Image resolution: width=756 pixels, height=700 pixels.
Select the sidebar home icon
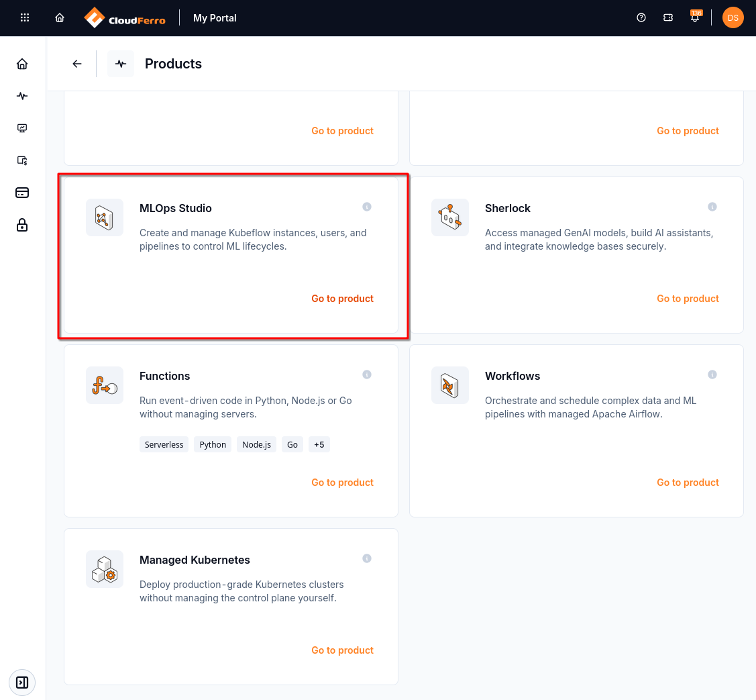pos(22,64)
